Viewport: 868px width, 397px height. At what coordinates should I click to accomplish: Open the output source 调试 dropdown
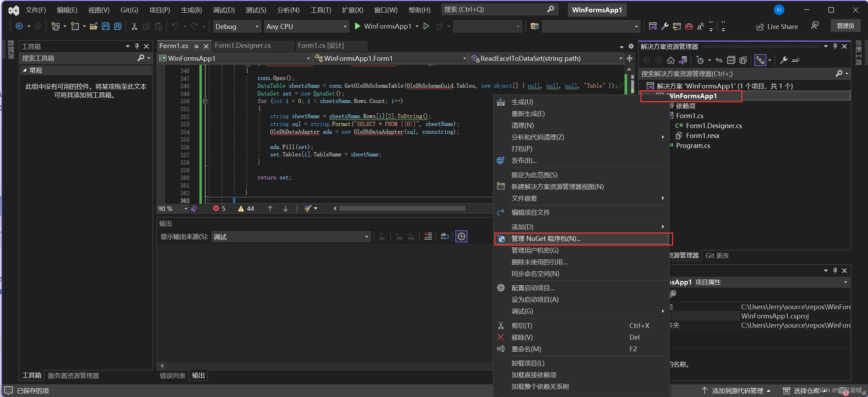click(291, 237)
